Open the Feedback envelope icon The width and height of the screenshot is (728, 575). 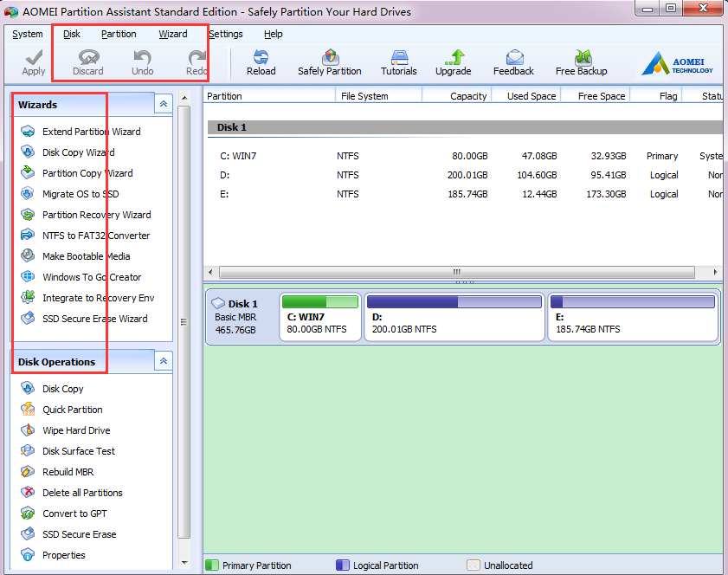pyautogui.click(x=514, y=57)
